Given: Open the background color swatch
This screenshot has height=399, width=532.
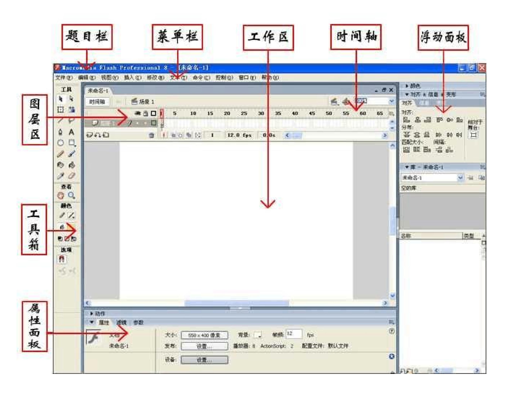Looking at the screenshot, I should (258, 335).
